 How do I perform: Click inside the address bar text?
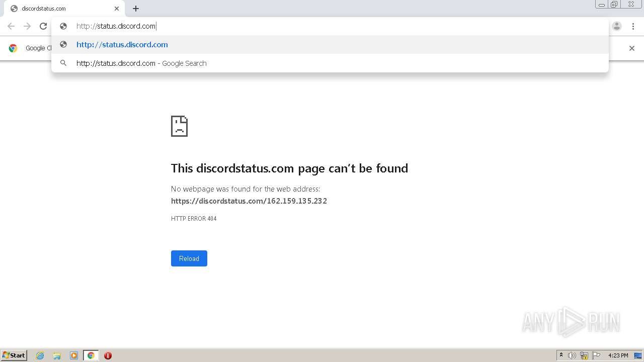click(116, 26)
